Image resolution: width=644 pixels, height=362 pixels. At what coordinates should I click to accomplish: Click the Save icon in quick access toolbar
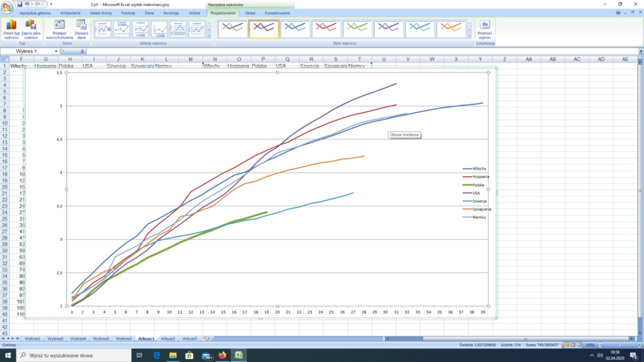[x=19, y=5]
